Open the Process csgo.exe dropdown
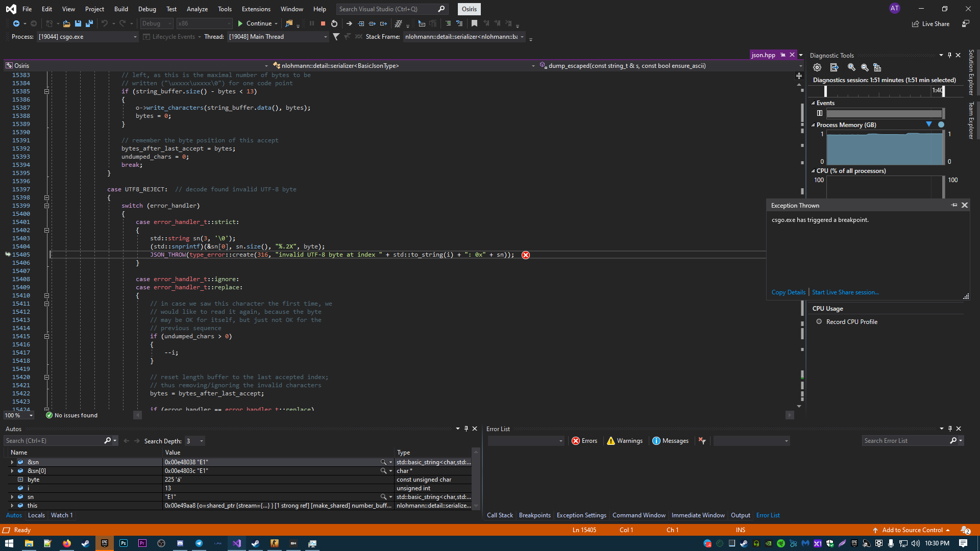Viewport: 980px width, 551px height. (135, 37)
